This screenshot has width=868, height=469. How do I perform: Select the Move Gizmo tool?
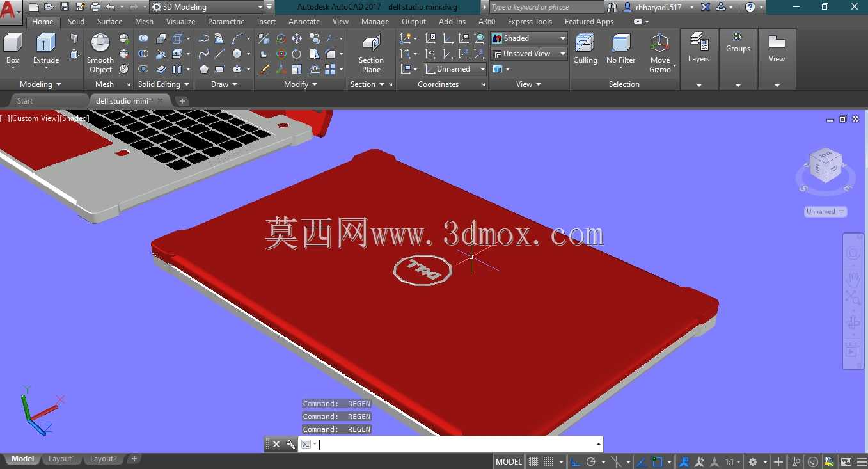click(x=660, y=54)
